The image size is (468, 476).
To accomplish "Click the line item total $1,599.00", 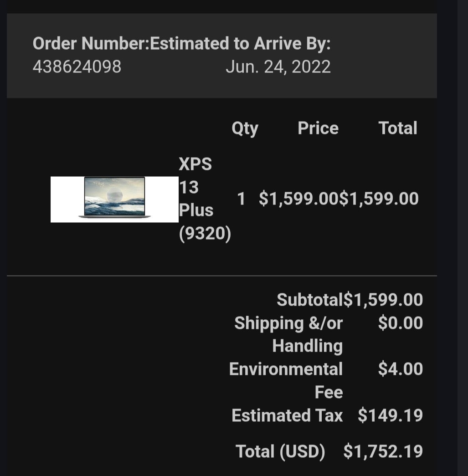I will point(379,199).
